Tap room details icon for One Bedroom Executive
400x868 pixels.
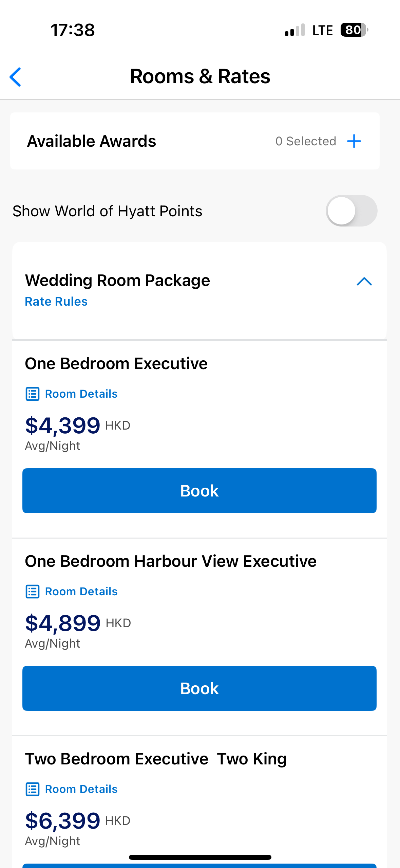pyautogui.click(x=33, y=394)
